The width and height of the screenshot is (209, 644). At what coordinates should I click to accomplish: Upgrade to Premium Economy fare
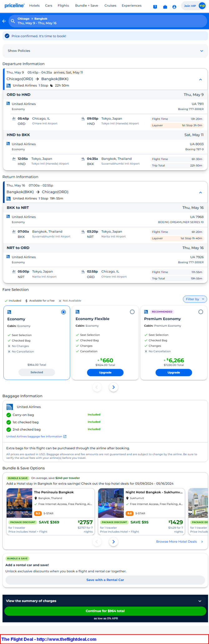click(174, 372)
